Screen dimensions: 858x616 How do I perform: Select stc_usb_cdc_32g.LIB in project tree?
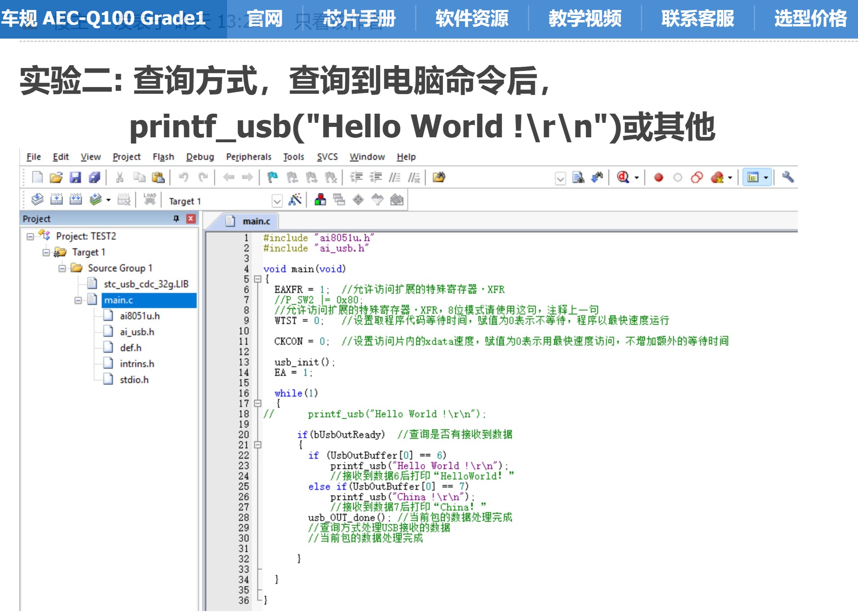[146, 284]
